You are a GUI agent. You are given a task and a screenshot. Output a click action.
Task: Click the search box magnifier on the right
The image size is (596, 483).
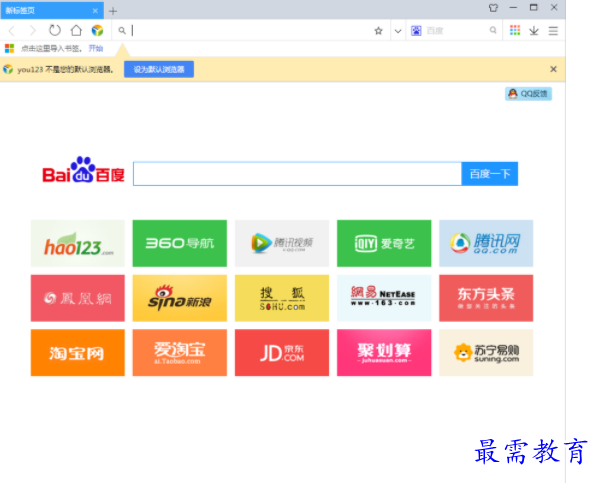pyautogui.click(x=493, y=30)
